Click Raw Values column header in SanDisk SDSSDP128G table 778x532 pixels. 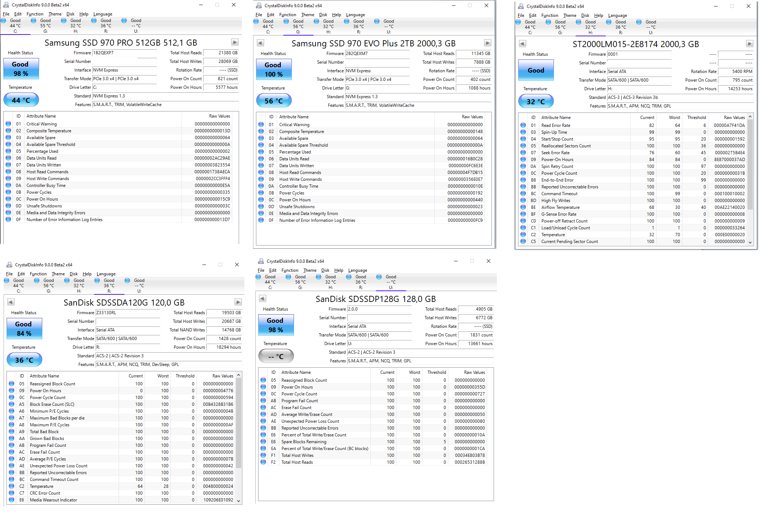click(474, 372)
